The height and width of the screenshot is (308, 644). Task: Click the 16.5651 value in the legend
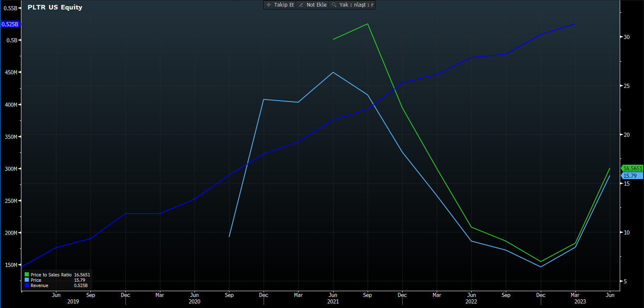pyautogui.click(x=82, y=274)
